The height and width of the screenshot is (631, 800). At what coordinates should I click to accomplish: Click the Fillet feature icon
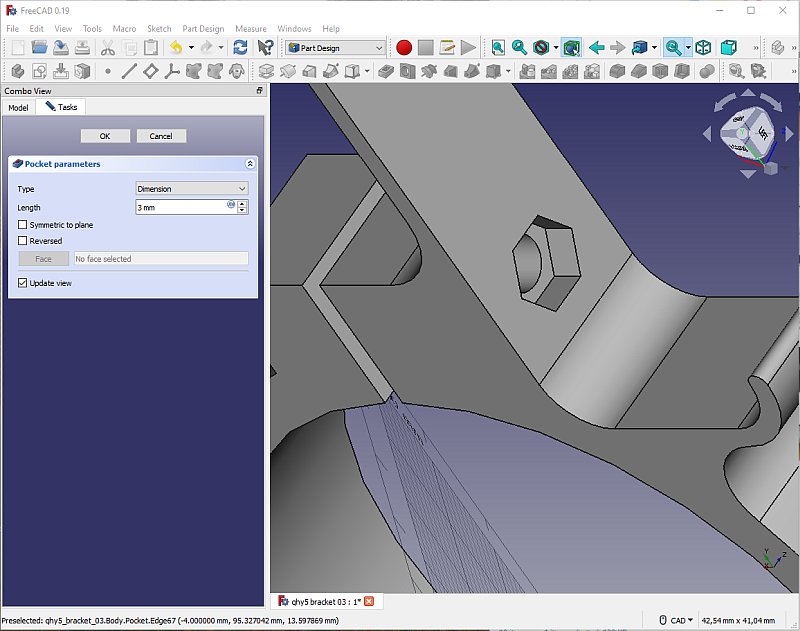[617, 71]
